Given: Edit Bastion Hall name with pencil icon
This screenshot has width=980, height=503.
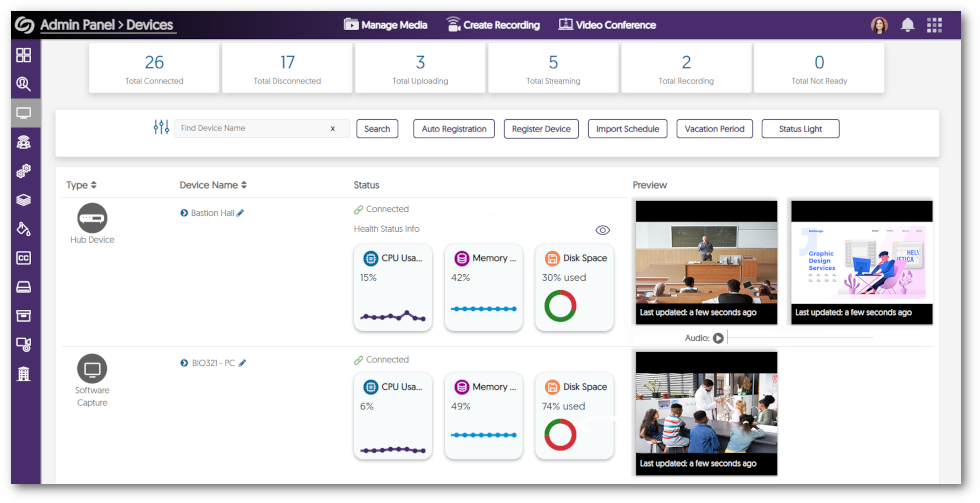Looking at the screenshot, I should tap(240, 213).
